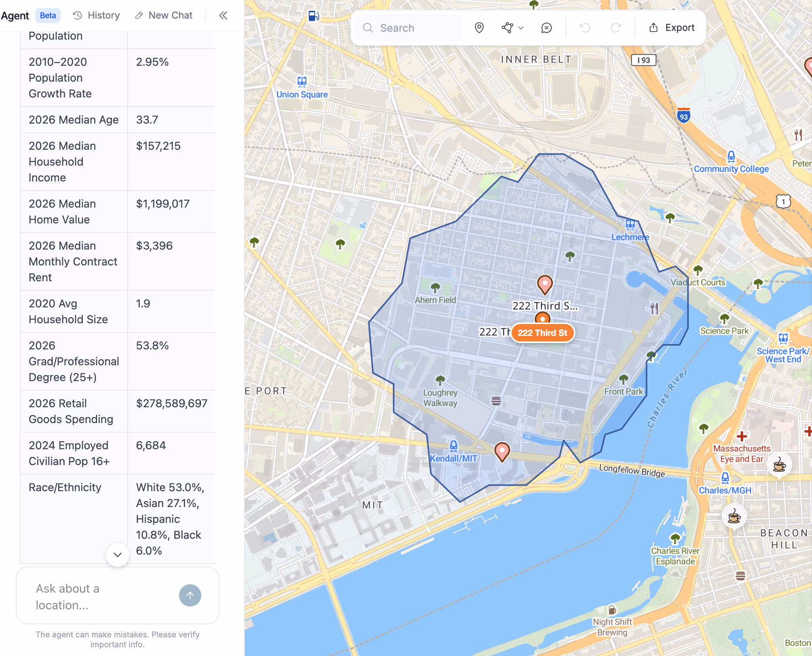
Task: Click the Community College station icon
Action: tap(731, 156)
